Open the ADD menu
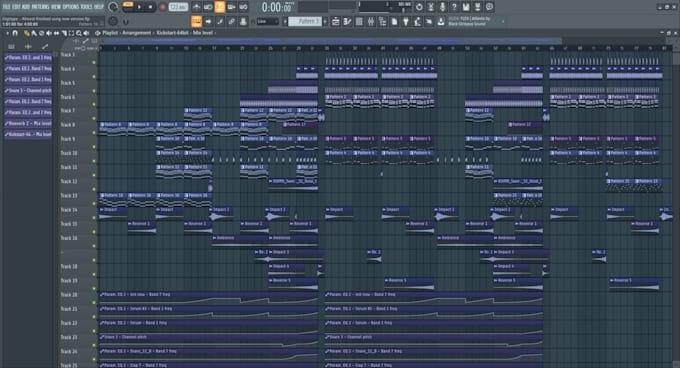Viewport: 680px width, 368px height. pyautogui.click(x=26, y=7)
